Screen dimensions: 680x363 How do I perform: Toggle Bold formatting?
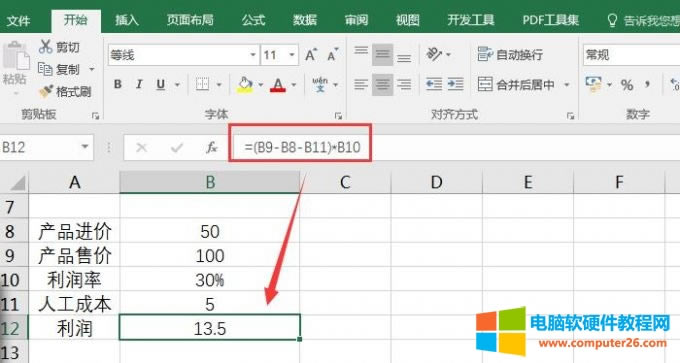(x=118, y=84)
